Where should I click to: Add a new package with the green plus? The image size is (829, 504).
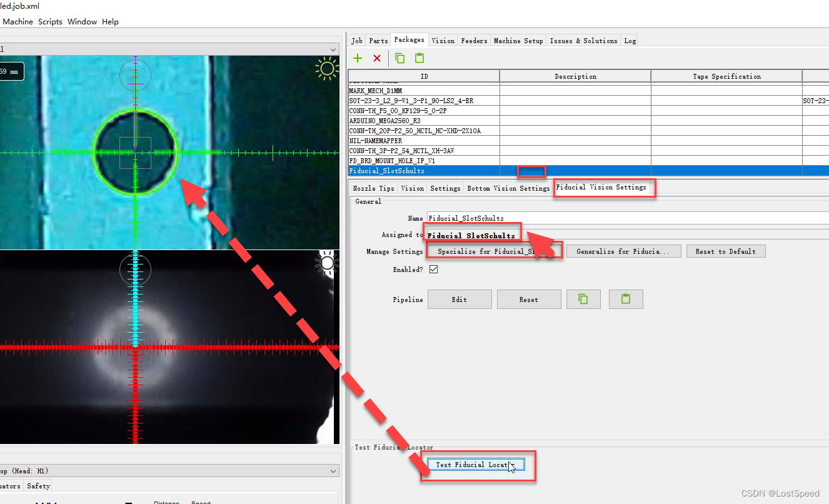point(358,58)
